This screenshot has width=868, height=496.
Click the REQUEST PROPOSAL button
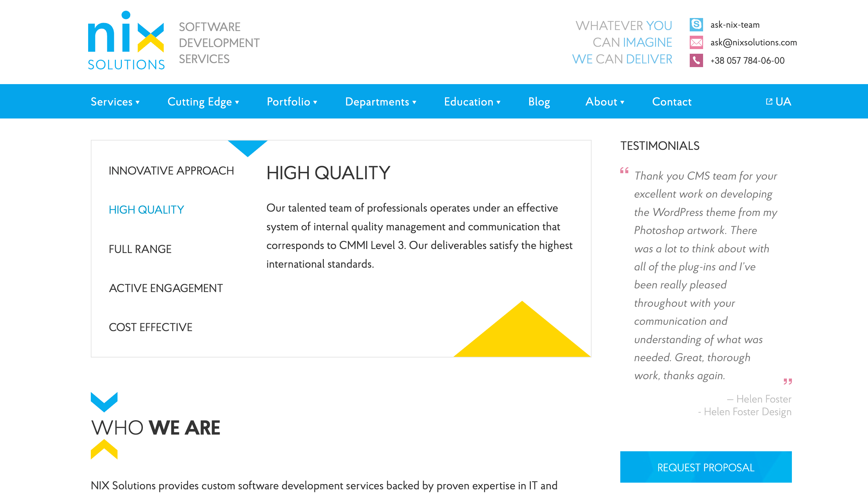(x=706, y=467)
